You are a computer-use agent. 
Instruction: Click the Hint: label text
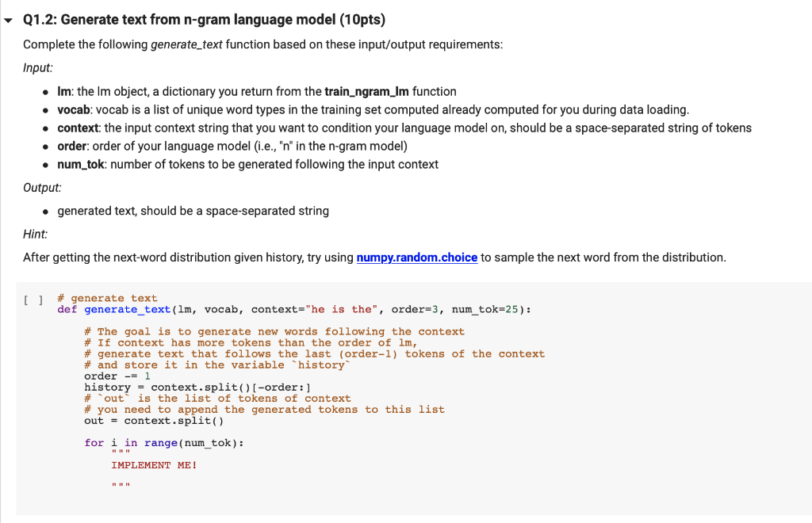pos(34,234)
